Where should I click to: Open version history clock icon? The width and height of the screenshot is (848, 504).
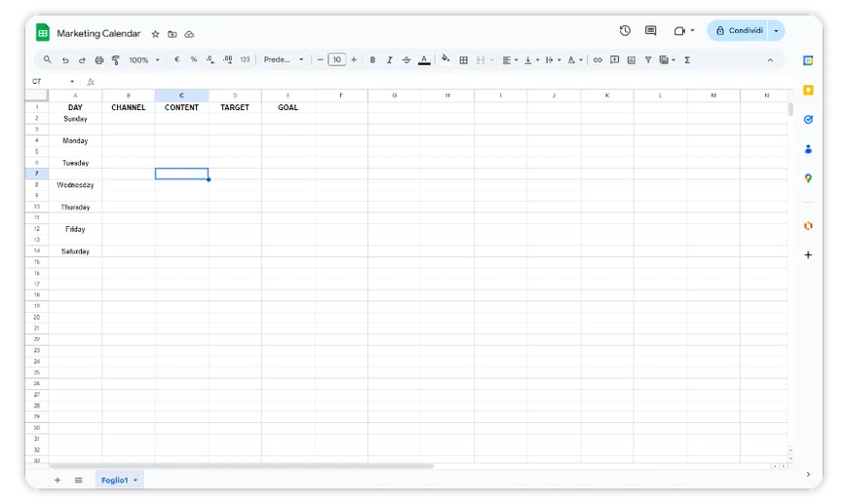pos(625,31)
